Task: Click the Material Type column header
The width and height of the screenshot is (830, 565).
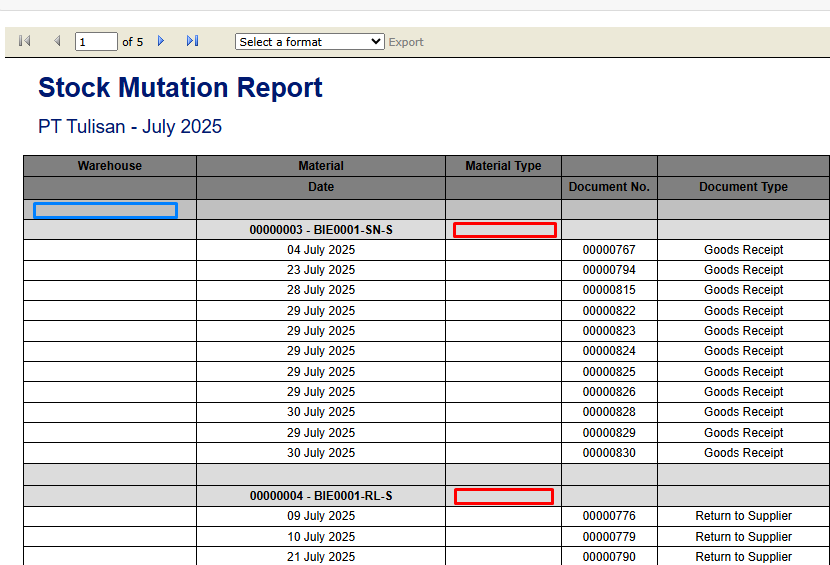Action: 503,166
